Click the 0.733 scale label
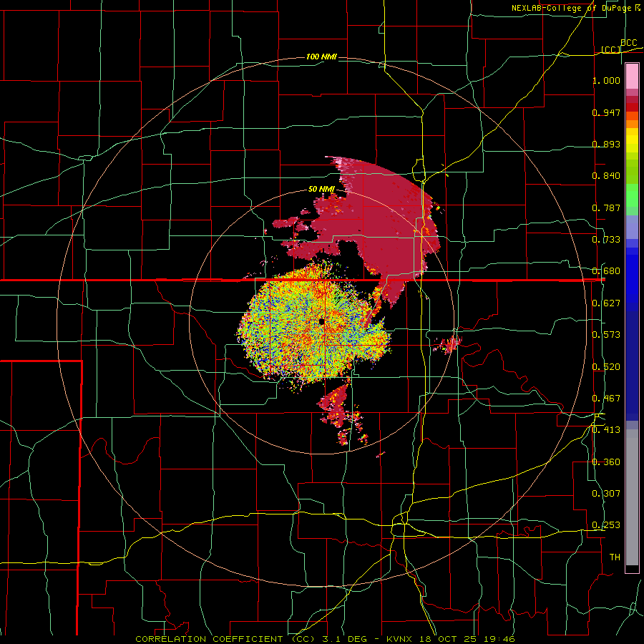Image resolution: width=644 pixels, height=644 pixels. 606,240
